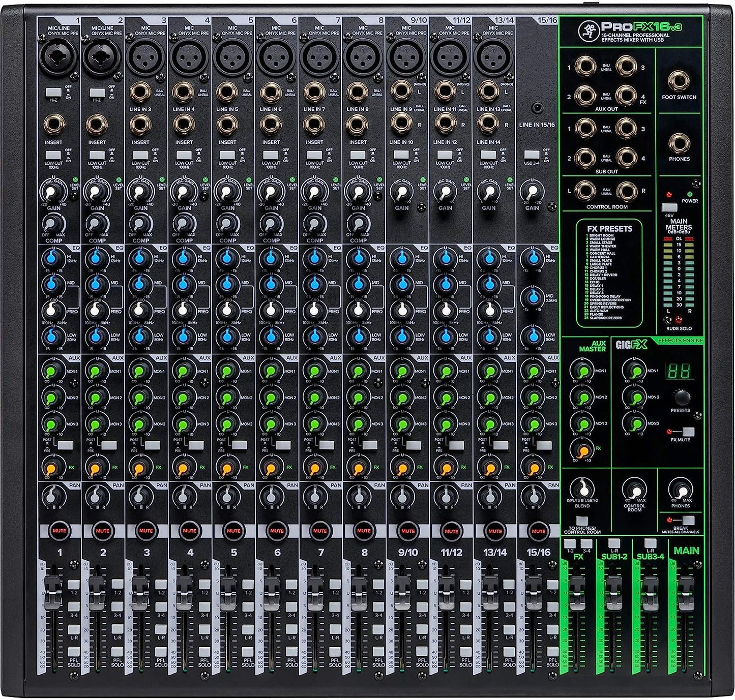Screen dimensions: 735x700
Task: Click the FX preset number display
Action: [679, 372]
